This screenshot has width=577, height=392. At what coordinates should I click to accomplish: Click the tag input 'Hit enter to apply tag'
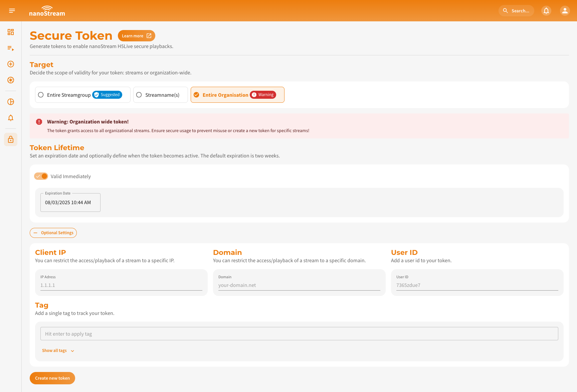tap(299, 334)
